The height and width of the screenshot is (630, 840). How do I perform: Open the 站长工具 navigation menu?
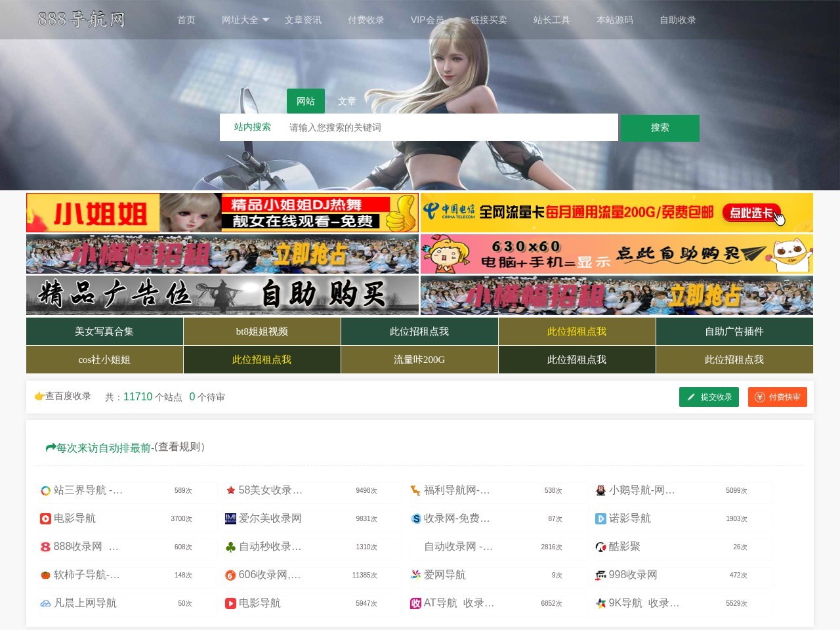tap(551, 20)
